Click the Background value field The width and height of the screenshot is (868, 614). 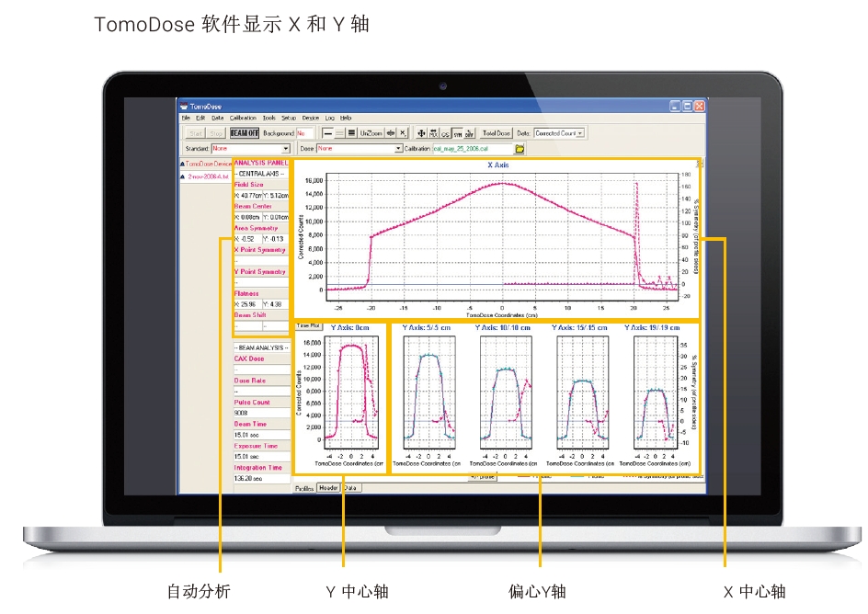click(304, 133)
